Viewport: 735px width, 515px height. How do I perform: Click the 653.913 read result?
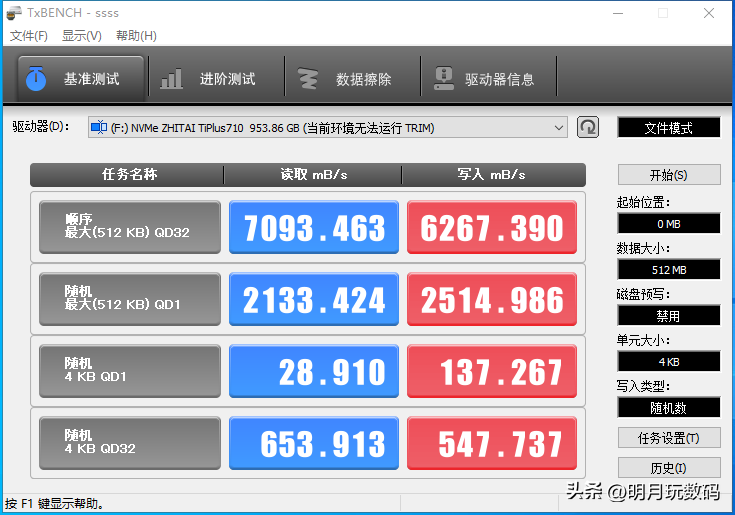coord(314,443)
